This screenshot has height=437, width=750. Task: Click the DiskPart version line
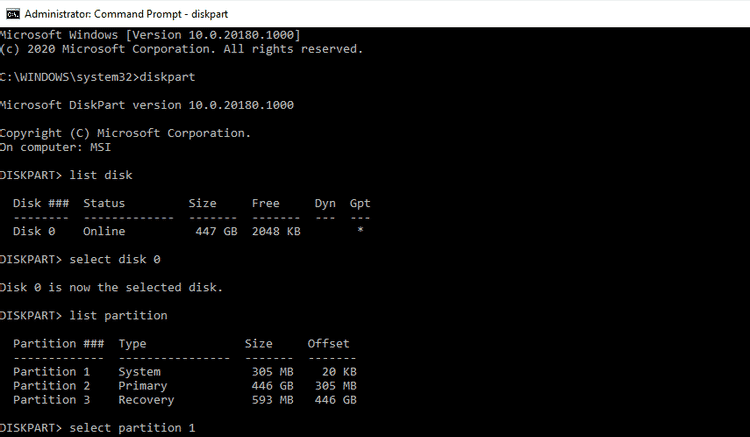[x=147, y=105]
